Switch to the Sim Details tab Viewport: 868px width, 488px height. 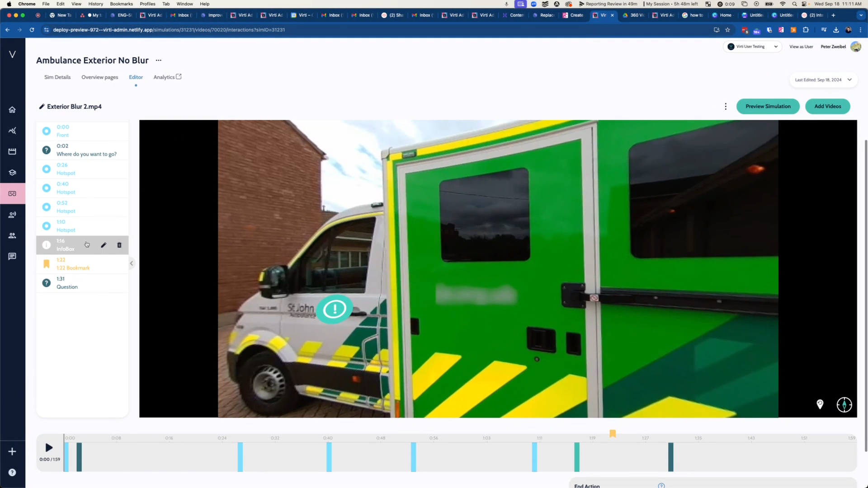coord(57,77)
